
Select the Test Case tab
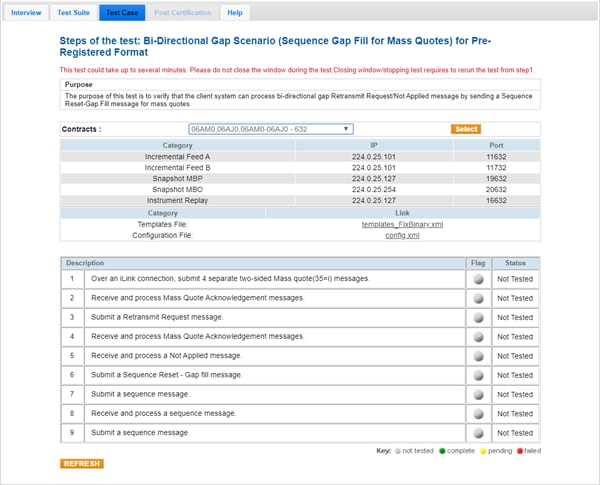pyautogui.click(x=122, y=13)
